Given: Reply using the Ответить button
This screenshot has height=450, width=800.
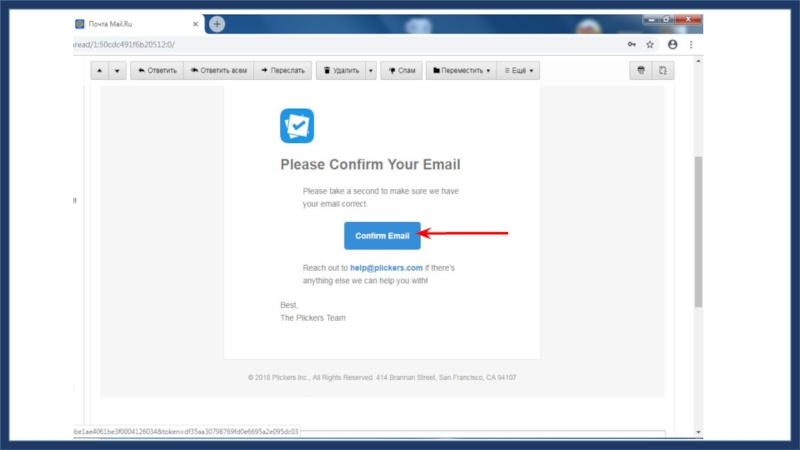Looking at the screenshot, I should pos(157,70).
